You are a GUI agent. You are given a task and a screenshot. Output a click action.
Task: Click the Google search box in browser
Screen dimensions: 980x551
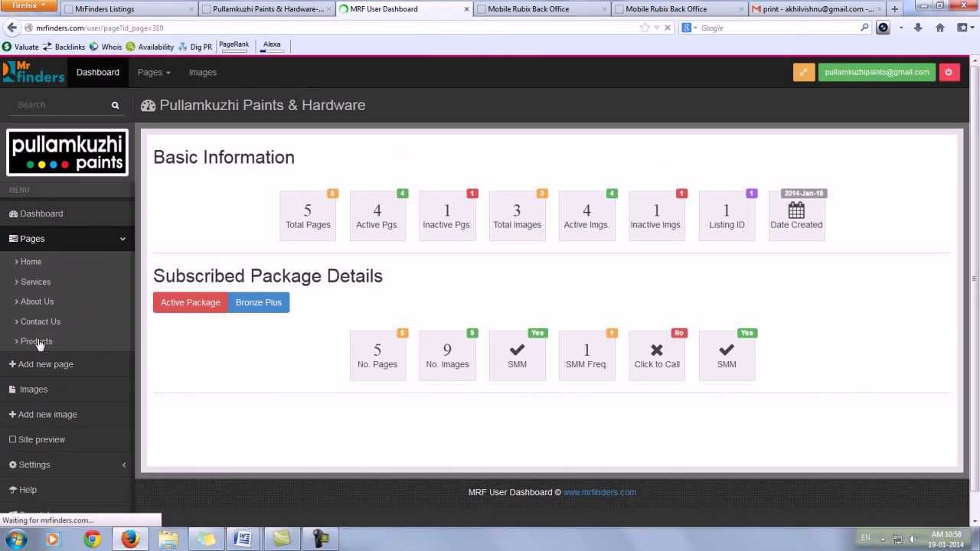776,28
